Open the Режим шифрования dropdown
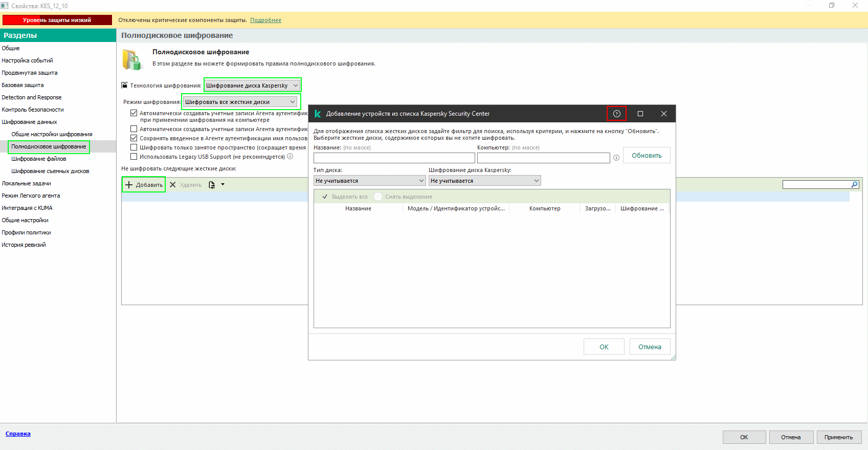 pyautogui.click(x=240, y=102)
